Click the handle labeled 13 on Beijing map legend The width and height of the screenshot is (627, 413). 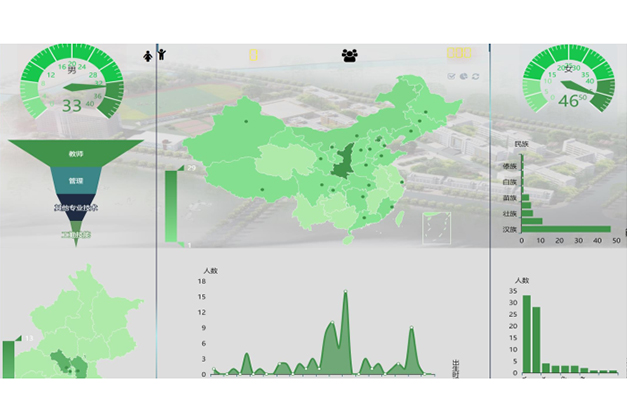pyautogui.click(x=18, y=338)
